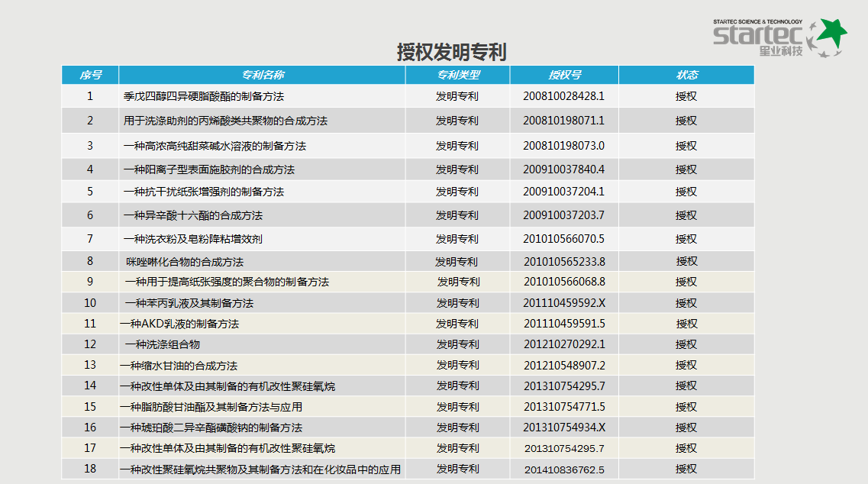Click 一种洗衣粉及皂粉降粘增效剂 patent name
This screenshot has height=484, width=868.
click(193, 239)
